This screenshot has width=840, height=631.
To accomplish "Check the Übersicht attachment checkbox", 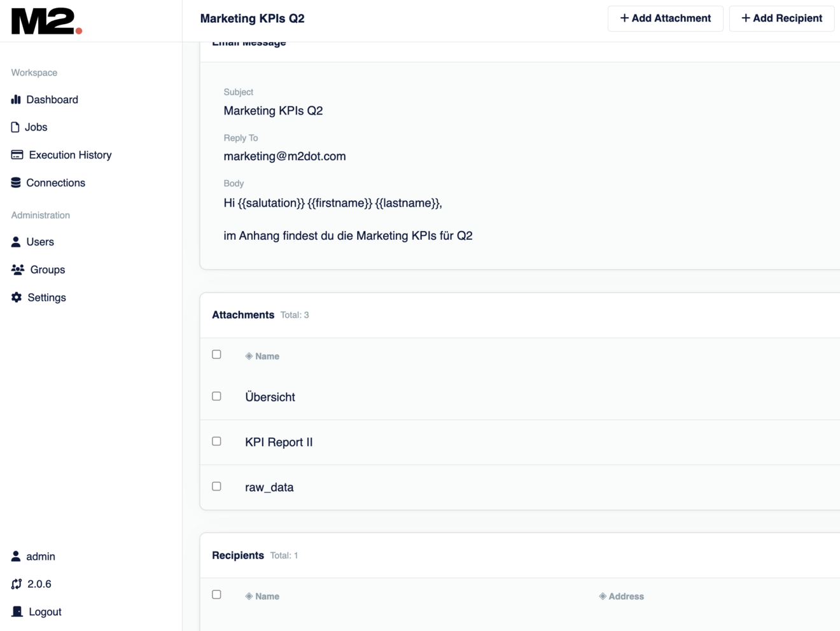I will [216, 396].
